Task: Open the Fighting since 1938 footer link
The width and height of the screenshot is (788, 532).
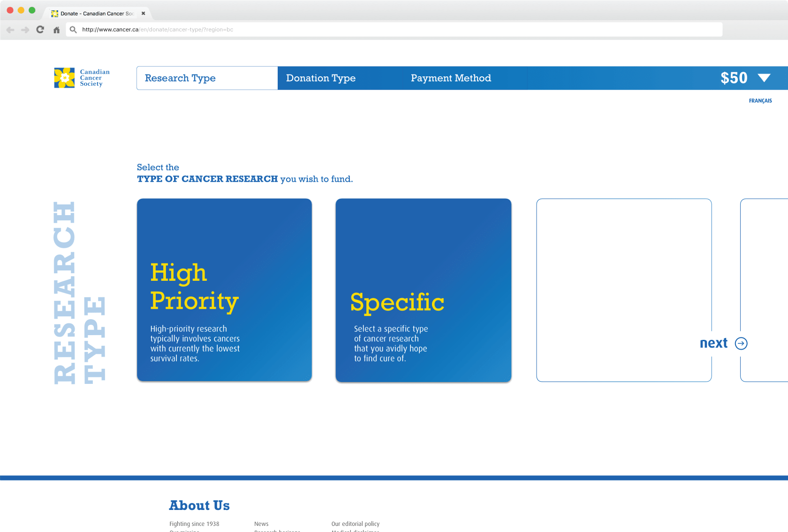Action: tap(194, 524)
